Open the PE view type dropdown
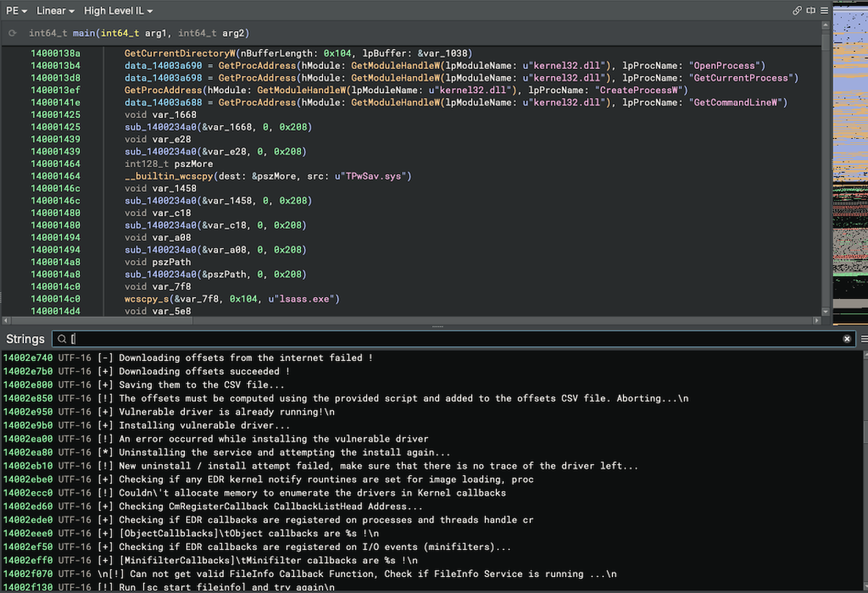Screen dimensions: 868x593 coord(17,11)
